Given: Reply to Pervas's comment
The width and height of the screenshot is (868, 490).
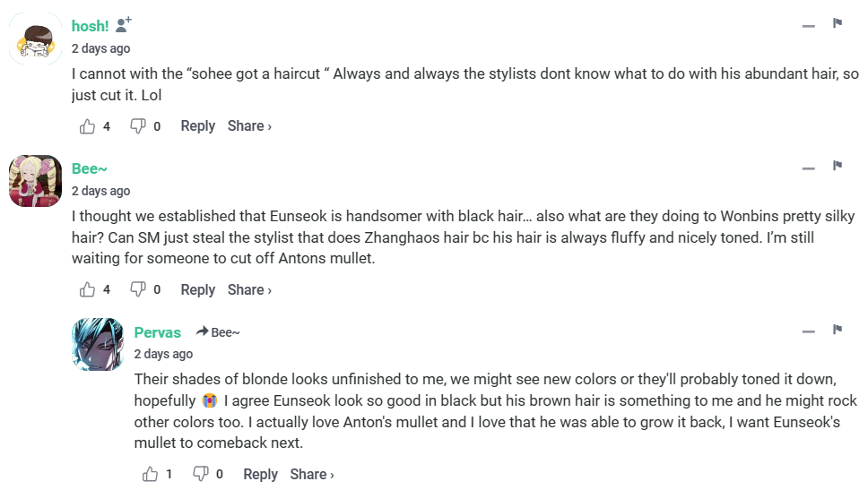Looking at the screenshot, I should tap(260, 474).
